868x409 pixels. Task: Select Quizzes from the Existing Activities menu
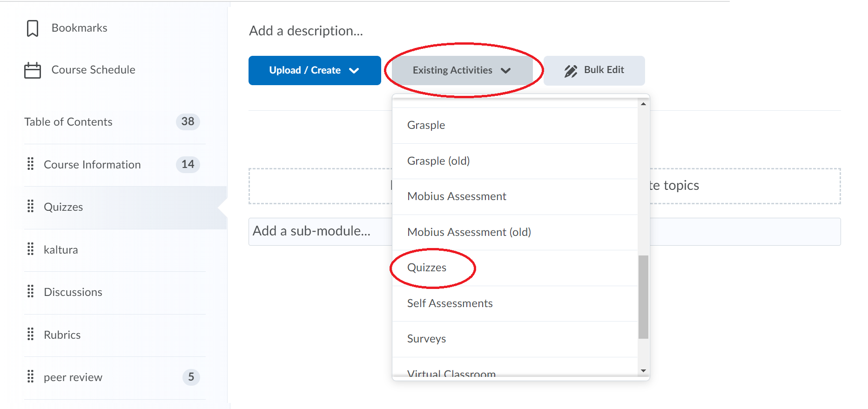[426, 268]
